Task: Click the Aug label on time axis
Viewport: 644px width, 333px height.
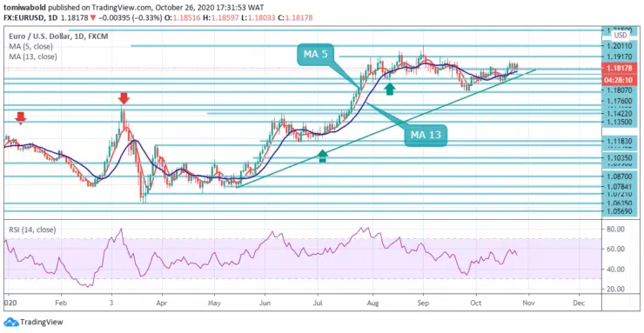Action: 373,304
